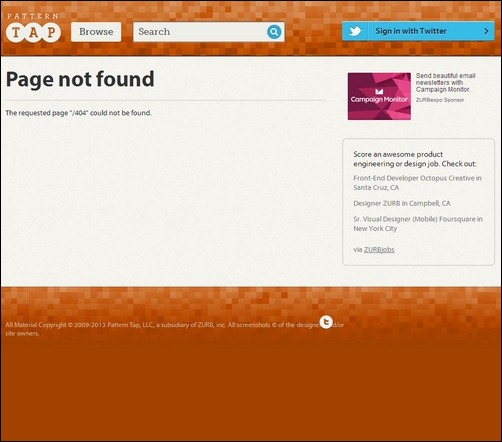Click the ZURBexpo Sponsor label

click(440, 100)
